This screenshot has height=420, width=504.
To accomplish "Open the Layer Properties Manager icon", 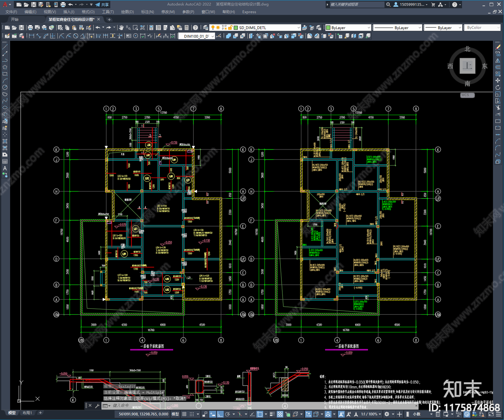I will click(206, 28).
